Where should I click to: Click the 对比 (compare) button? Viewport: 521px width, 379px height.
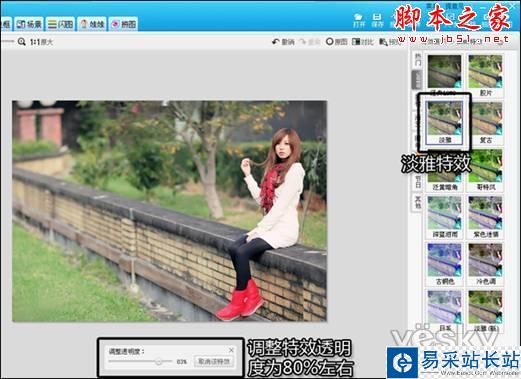[x=363, y=42]
